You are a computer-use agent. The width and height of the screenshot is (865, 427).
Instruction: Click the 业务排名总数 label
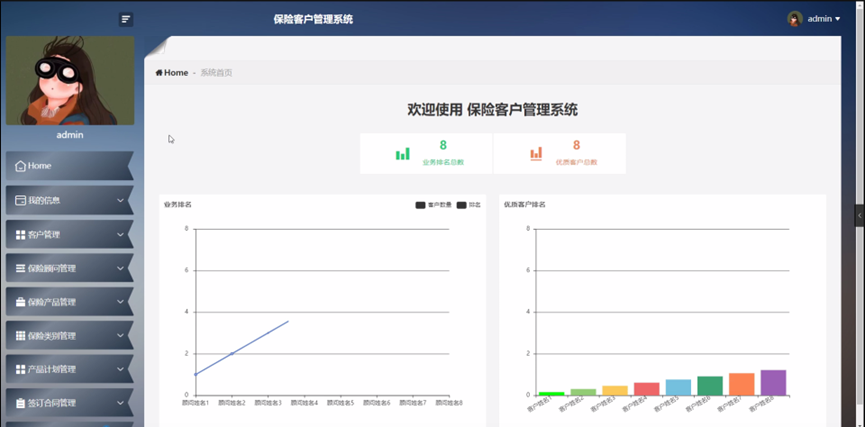pos(443,163)
